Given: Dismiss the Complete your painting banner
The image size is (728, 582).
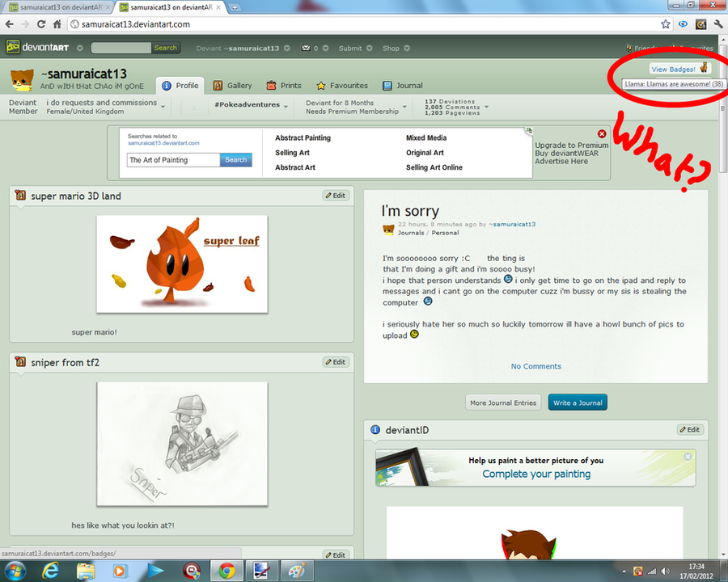Looking at the screenshot, I should click(x=688, y=457).
